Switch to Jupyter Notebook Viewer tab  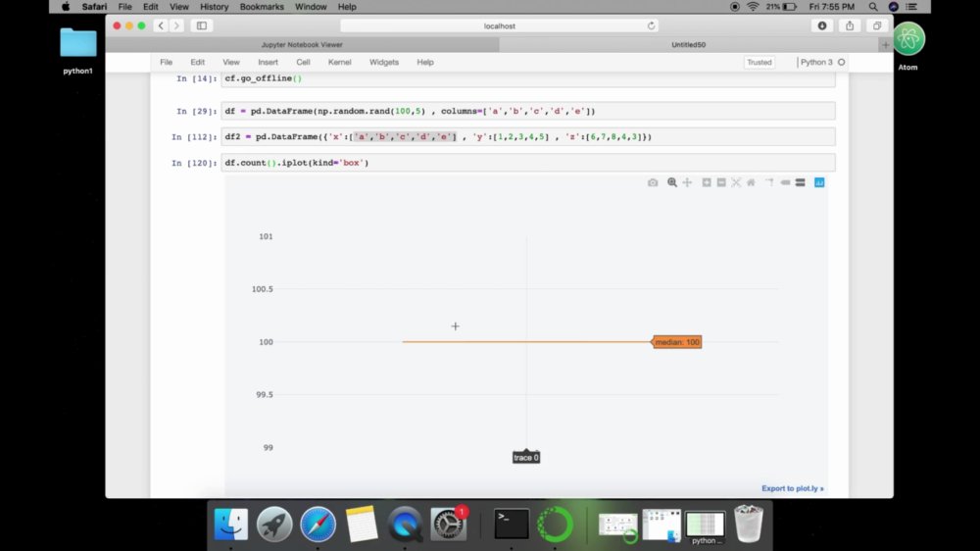302,45
